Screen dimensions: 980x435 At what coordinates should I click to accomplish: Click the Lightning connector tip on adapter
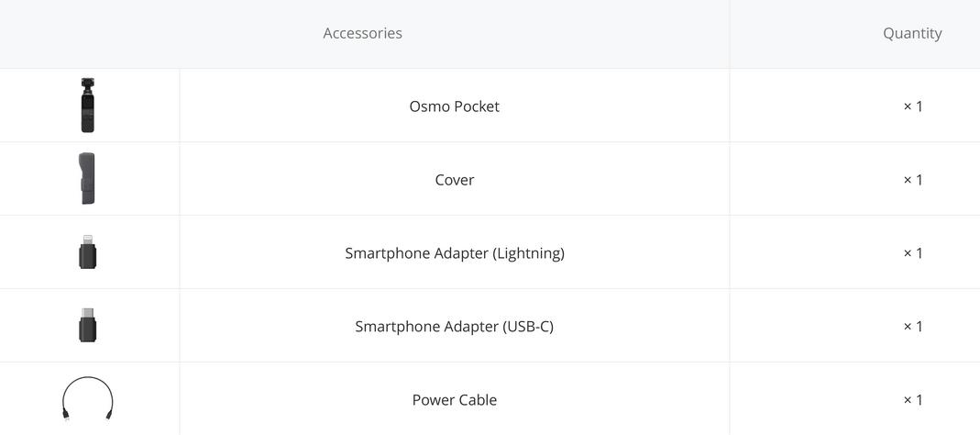[87, 240]
